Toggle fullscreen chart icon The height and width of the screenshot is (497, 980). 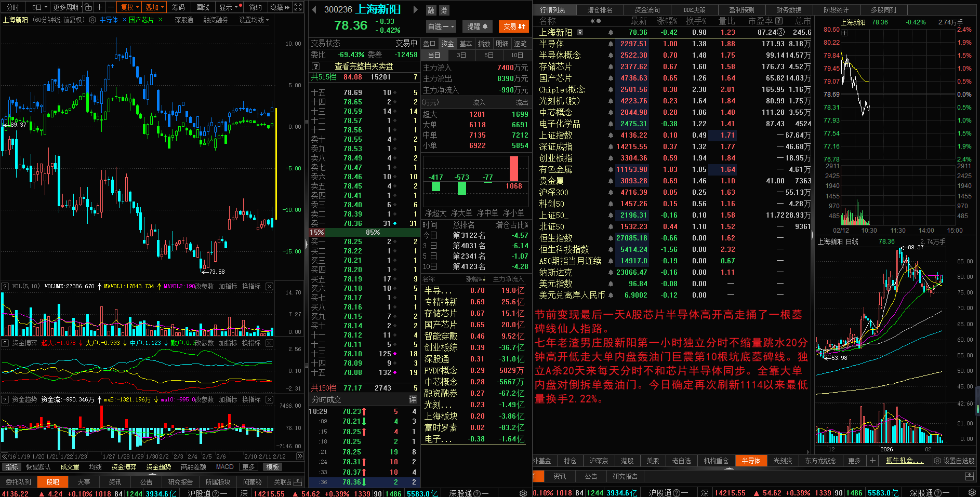click(298, 7)
